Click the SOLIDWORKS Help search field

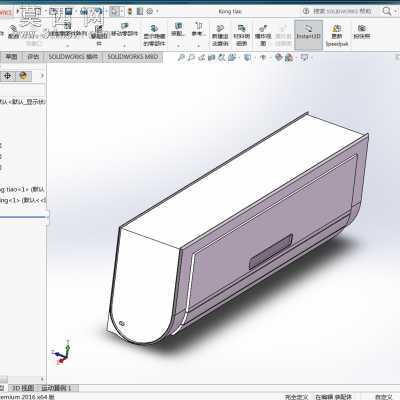click(342, 11)
